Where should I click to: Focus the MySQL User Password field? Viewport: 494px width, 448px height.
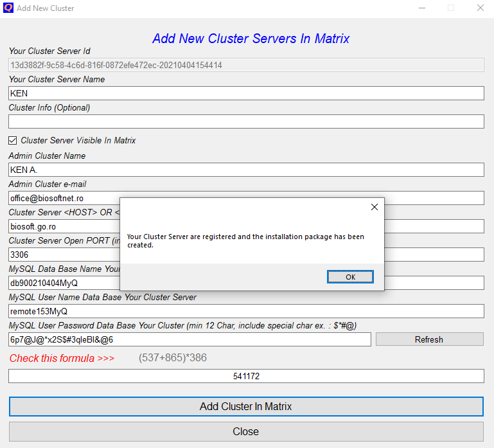(x=190, y=339)
